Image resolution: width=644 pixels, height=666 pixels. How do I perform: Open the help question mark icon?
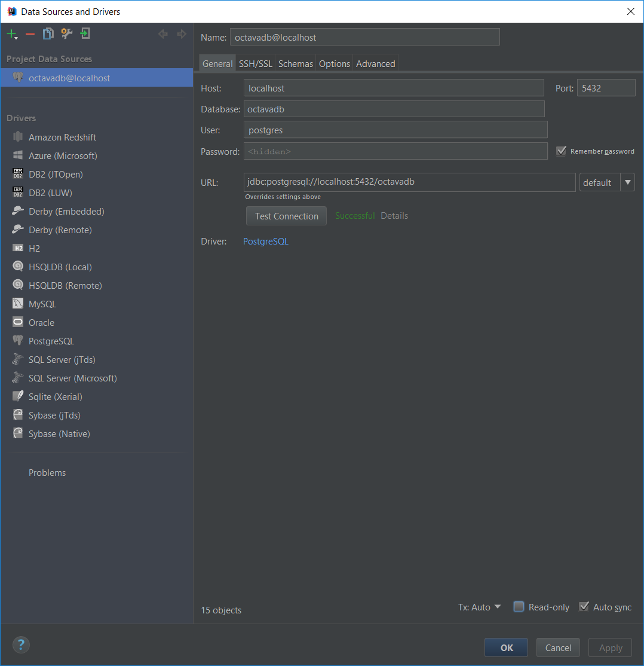point(21,644)
